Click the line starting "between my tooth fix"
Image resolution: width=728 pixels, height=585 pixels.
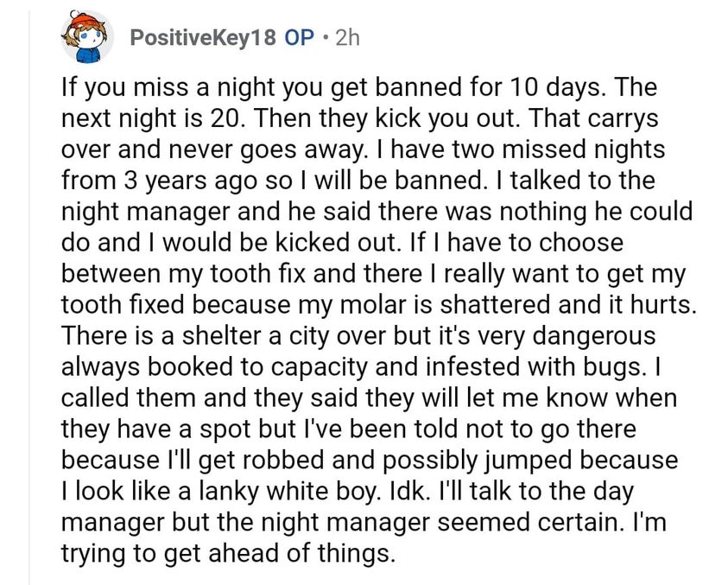click(x=373, y=274)
